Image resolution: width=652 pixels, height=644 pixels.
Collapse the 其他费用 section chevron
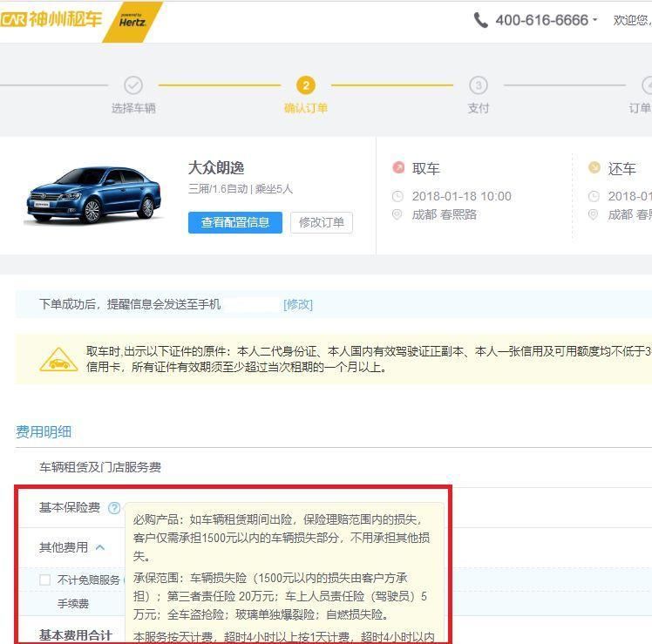tap(100, 547)
